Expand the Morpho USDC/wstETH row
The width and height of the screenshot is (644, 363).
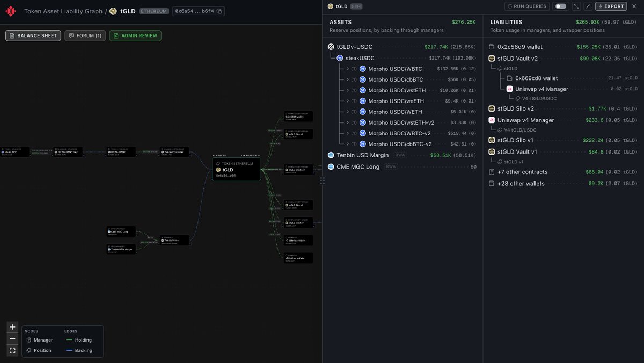pos(348,90)
